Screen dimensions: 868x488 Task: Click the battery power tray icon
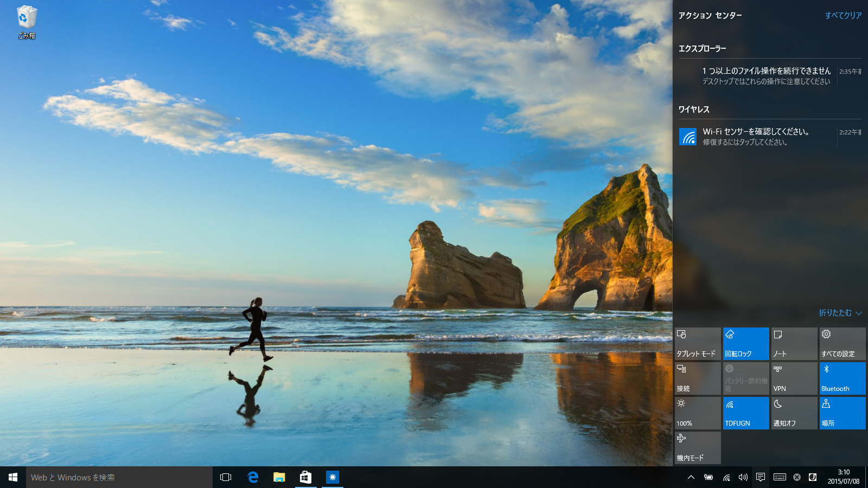tap(709, 477)
